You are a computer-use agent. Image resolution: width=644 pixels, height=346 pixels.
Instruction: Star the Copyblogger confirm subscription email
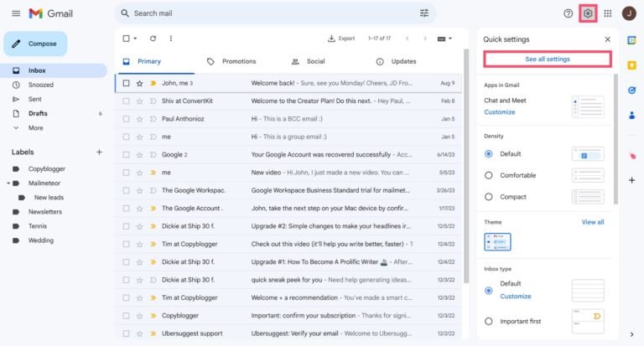[140, 316]
